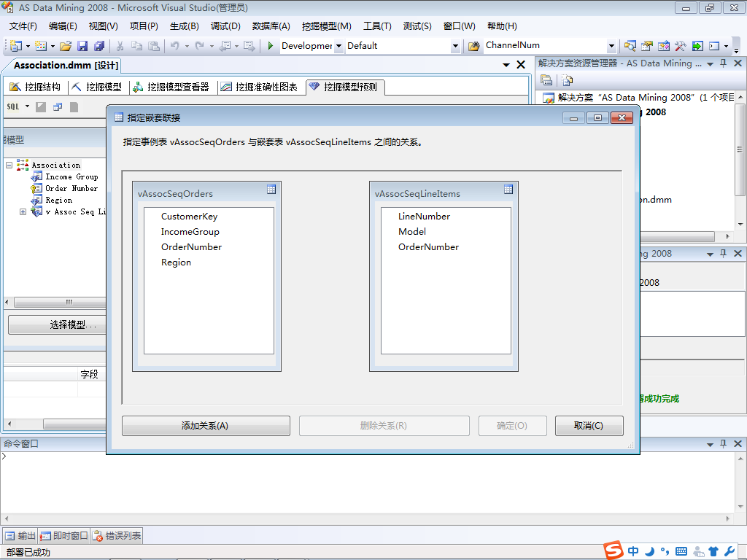This screenshot has height=560, width=747.
Task: Click the Save All icon
Action: click(99, 46)
